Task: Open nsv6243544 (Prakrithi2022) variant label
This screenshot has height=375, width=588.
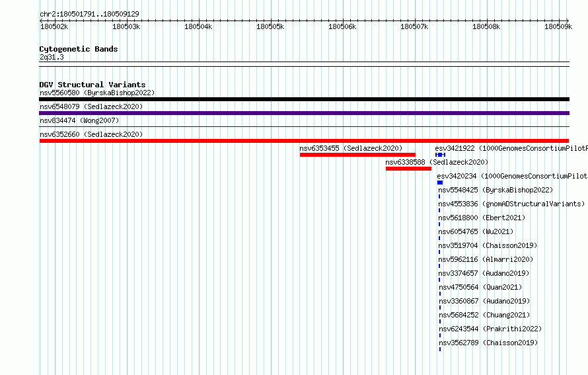Action: click(x=490, y=329)
